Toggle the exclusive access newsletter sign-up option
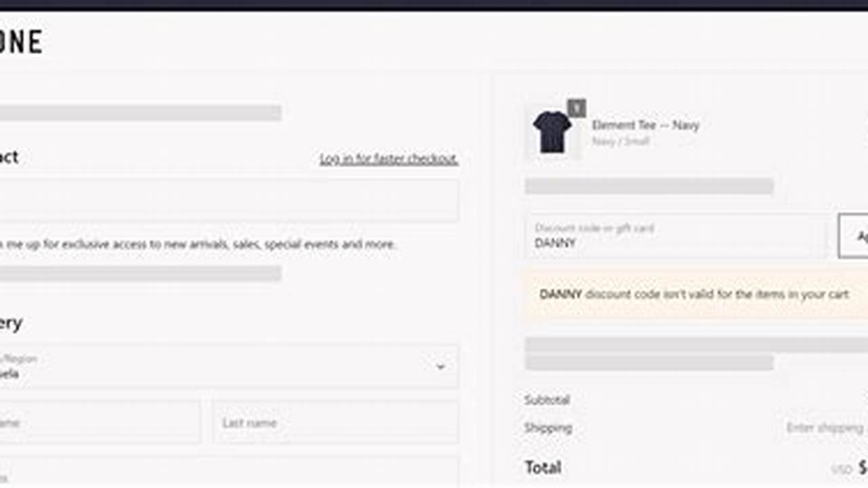 197,244
